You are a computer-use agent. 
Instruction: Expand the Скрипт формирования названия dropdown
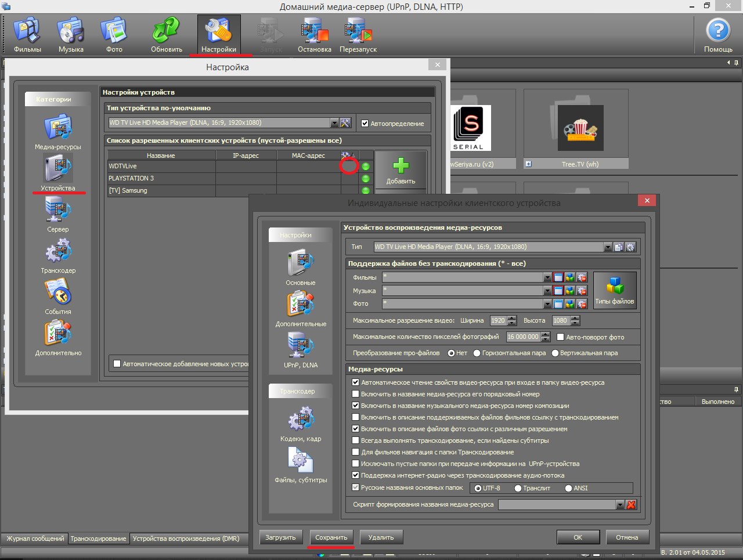[x=620, y=505]
